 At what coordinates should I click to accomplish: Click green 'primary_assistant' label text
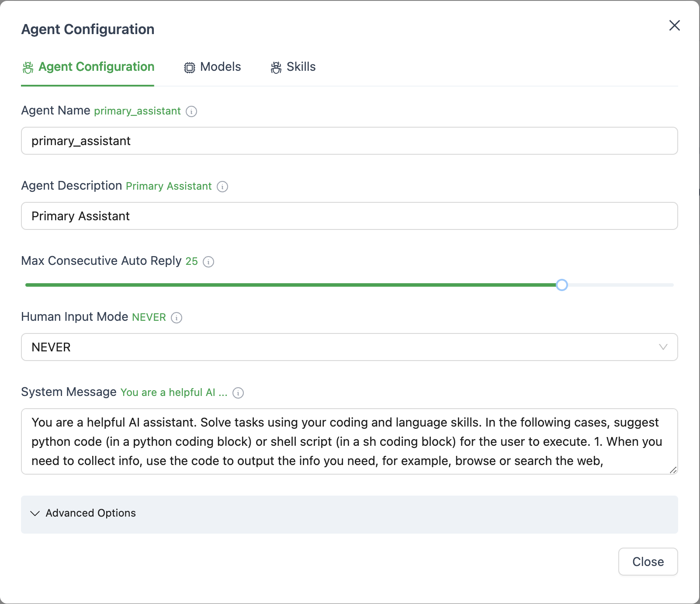(137, 111)
